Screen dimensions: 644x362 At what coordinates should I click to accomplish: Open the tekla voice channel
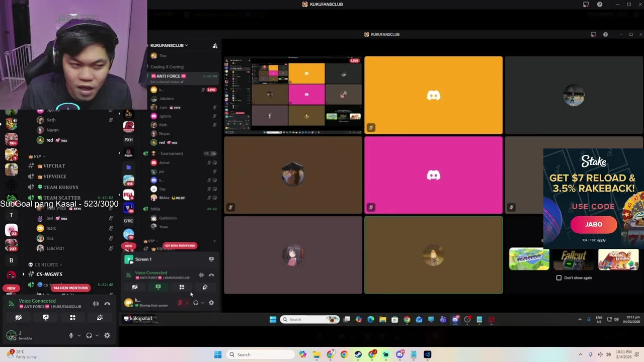click(x=154, y=209)
